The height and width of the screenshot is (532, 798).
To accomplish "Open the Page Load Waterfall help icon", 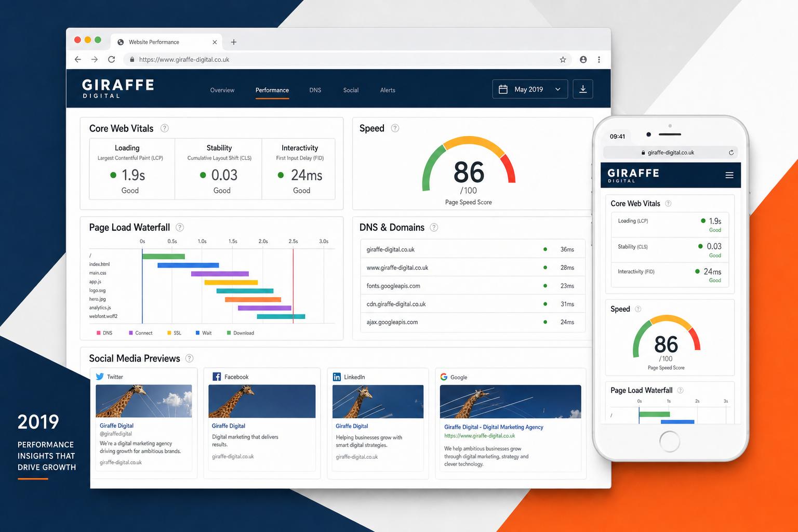I will tap(180, 228).
